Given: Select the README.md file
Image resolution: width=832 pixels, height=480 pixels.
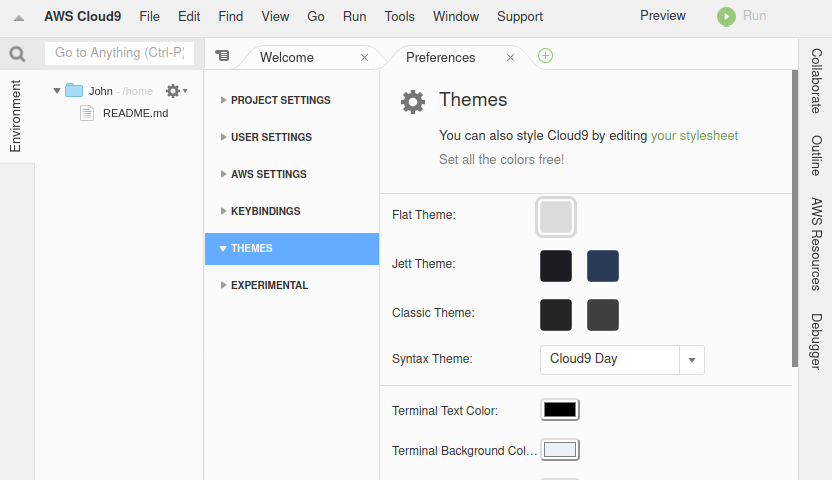Looking at the screenshot, I should pos(135,114).
